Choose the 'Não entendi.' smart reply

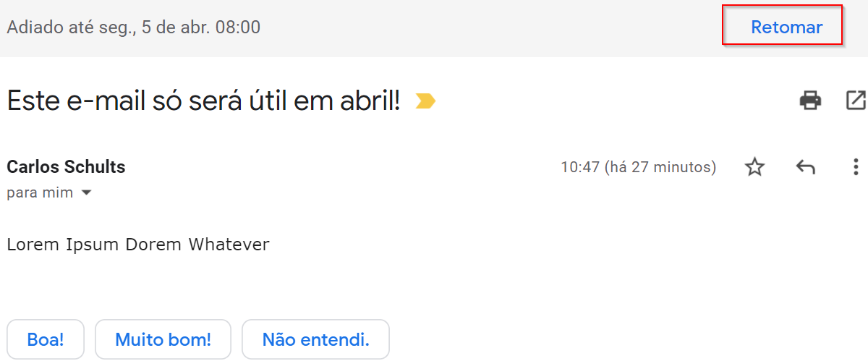[315, 339]
